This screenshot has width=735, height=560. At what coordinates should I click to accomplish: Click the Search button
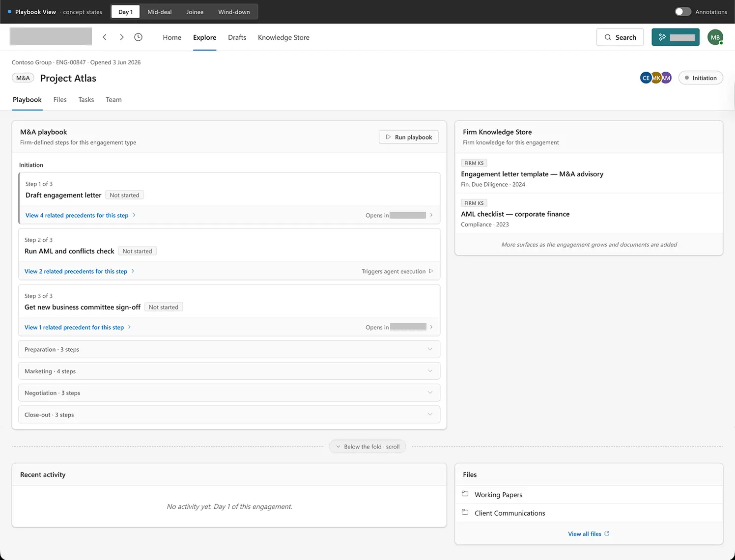click(x=620, y=37)
